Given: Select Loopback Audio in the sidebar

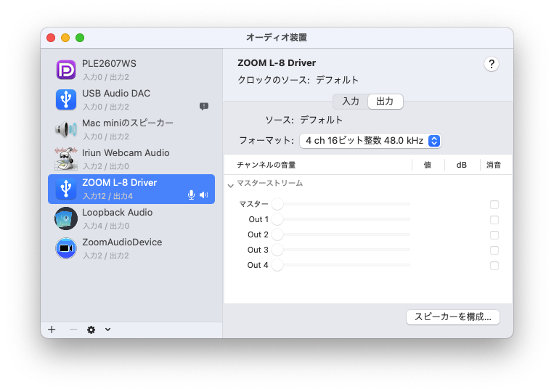Looking at the screenshot, I should pos(131,219).
